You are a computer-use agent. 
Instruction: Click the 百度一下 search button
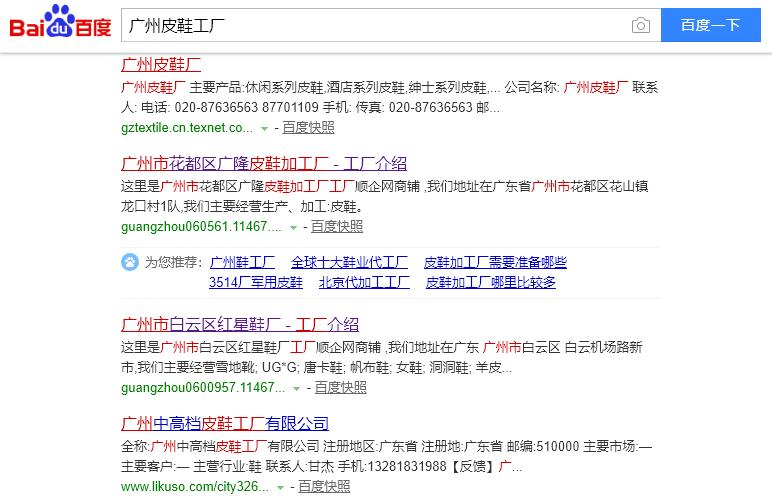710,25
